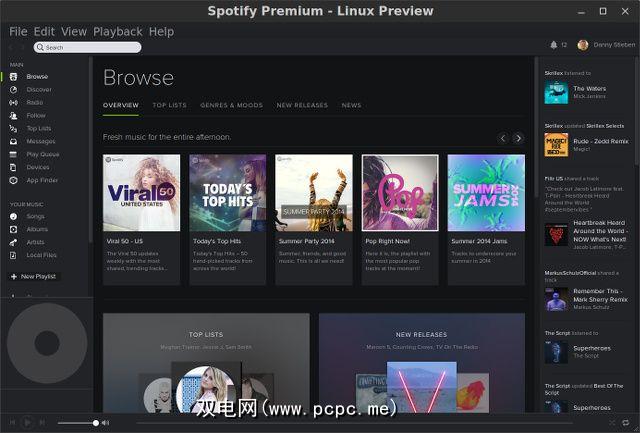The height and width of the screenshot is (433, 640).
Task: Toggle the shuffle button
Action: 612,423
